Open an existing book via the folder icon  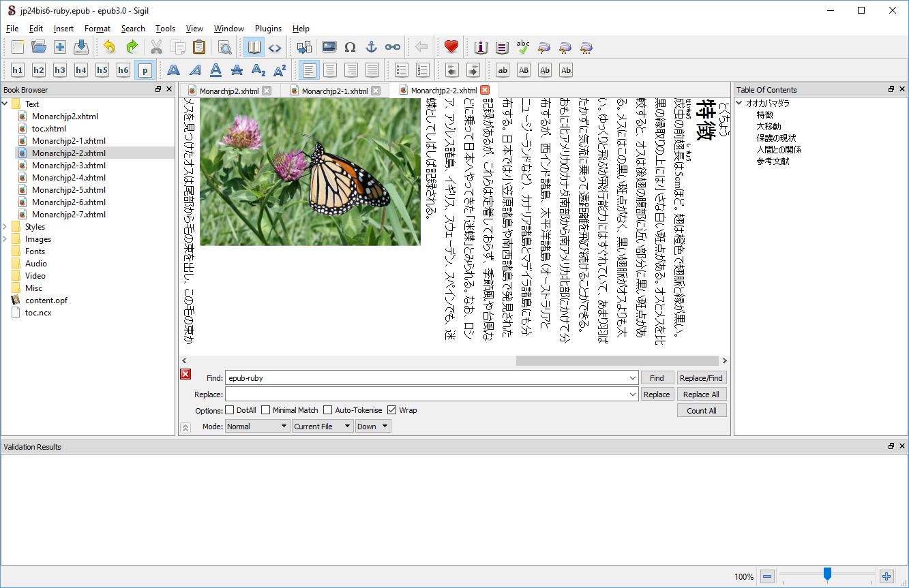tap(39, 47)
